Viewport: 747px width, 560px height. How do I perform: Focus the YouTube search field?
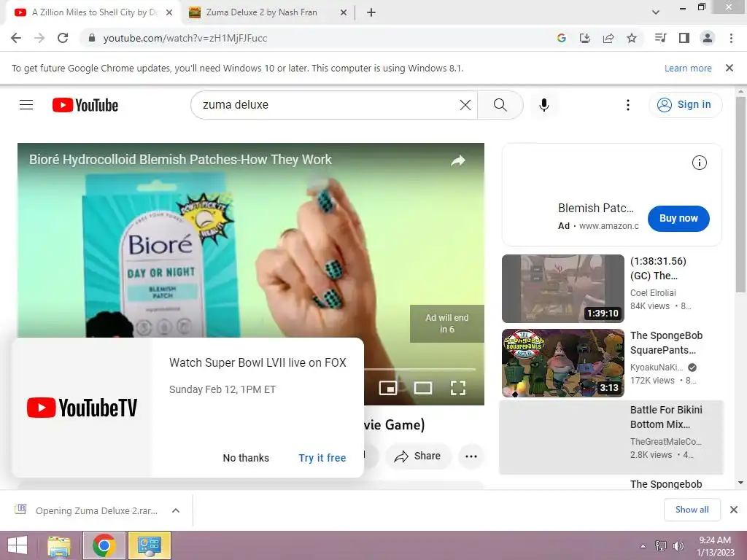(x=329, y=105)
